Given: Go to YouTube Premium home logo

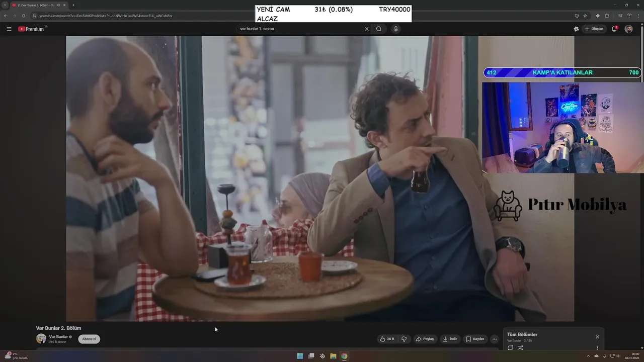Looking at the screenshot, I should click(x=32, y=29).
